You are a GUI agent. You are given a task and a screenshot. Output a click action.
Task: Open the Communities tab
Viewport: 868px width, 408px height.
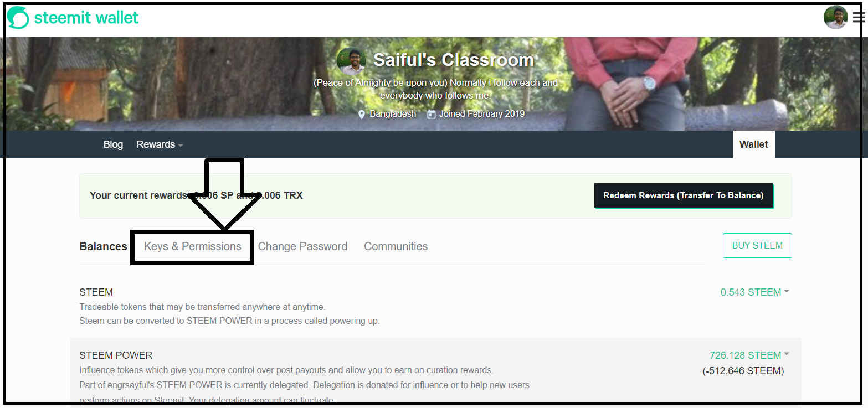[x=396, y=247]
